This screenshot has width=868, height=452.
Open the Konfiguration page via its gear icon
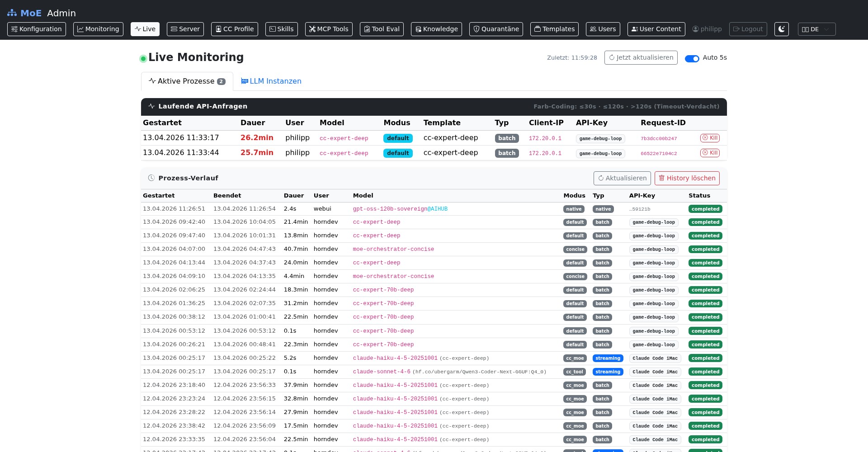[14, 29]
